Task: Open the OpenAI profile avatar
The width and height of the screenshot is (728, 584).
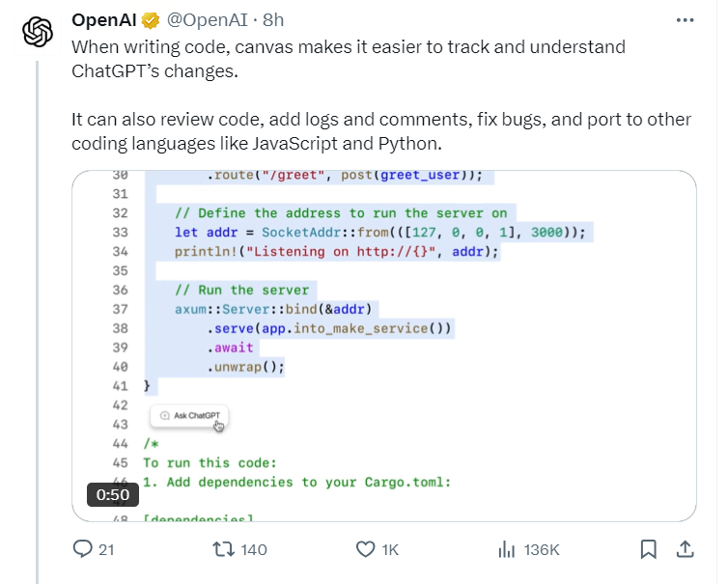Action: point(38,32)
